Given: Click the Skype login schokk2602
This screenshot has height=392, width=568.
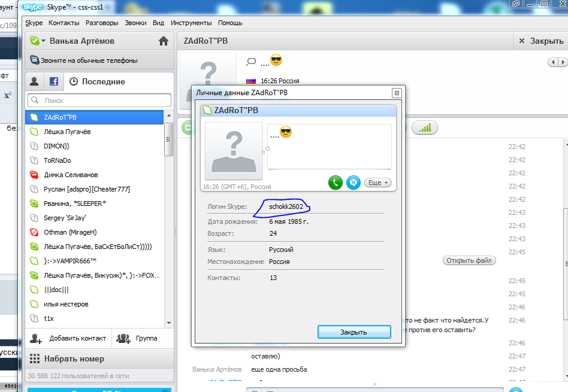Looking at the screenshot, I should point(286,206).
